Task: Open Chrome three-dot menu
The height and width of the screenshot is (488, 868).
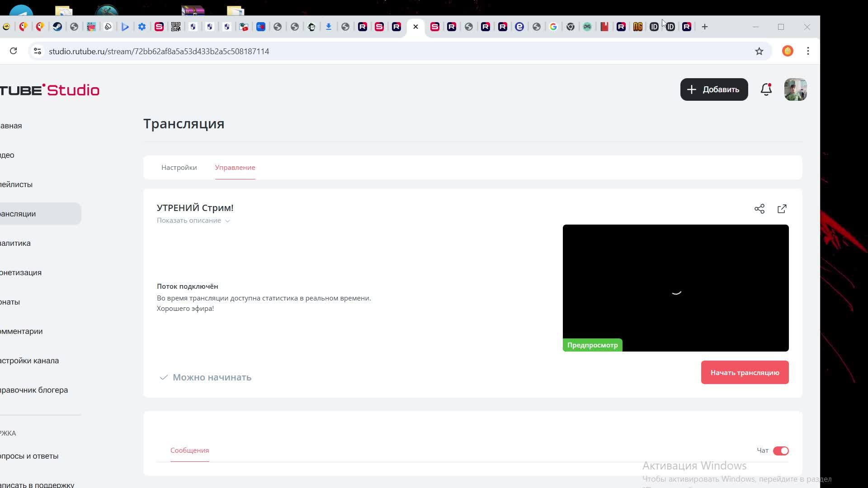Action: 808,51
